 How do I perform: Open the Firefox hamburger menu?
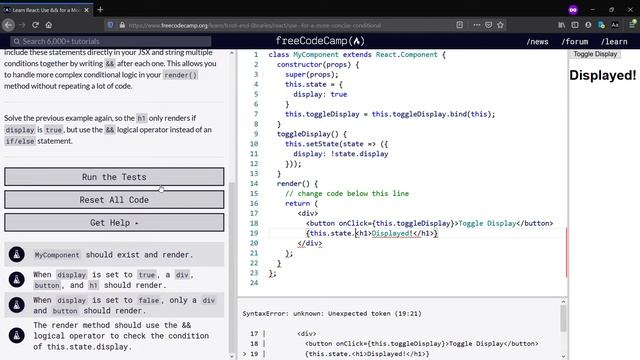point(632,24)
